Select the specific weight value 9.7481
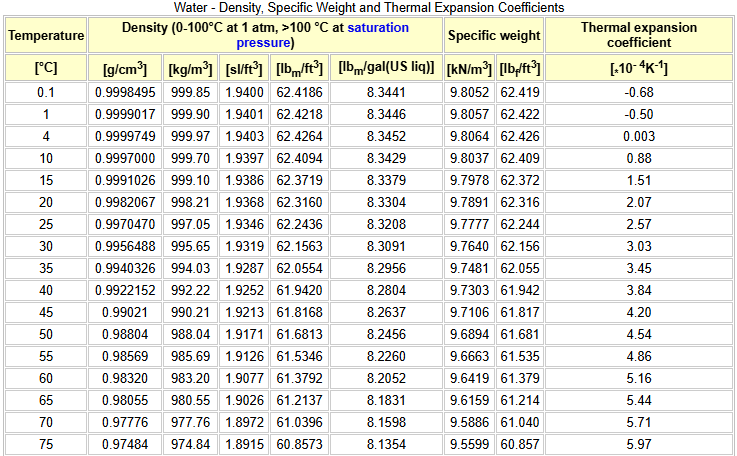The image size is (737, 456). tap(470, 268)
